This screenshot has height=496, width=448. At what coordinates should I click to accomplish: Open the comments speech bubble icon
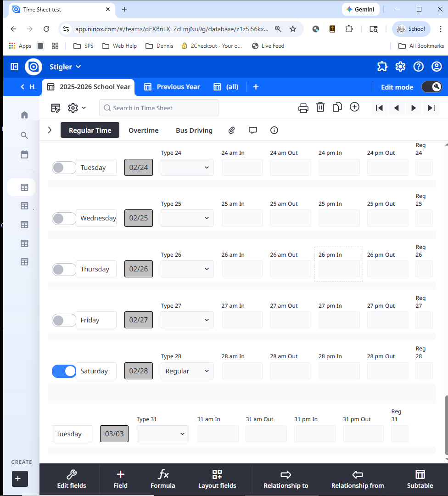coord(253,130)
